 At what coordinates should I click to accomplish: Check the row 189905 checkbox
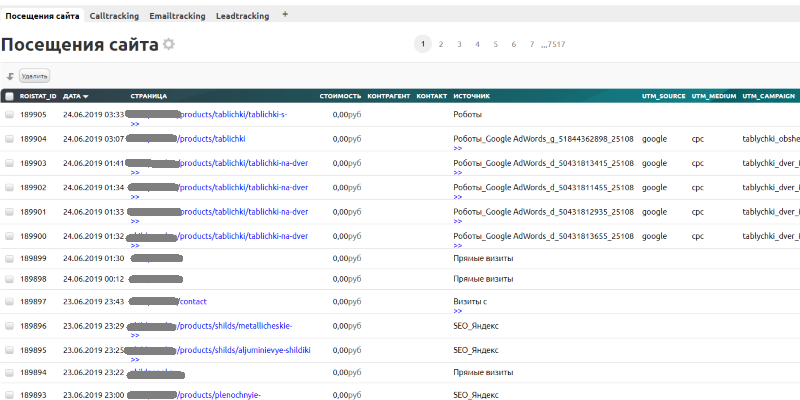(x=9, y=115)
